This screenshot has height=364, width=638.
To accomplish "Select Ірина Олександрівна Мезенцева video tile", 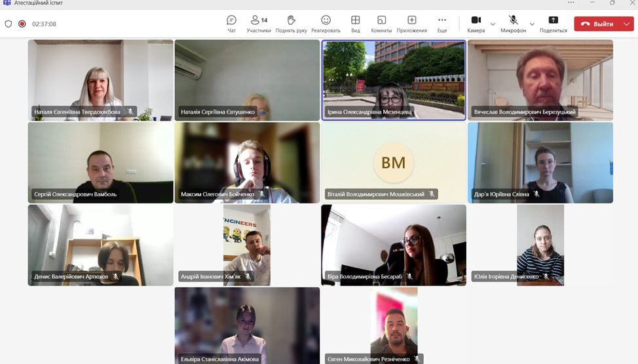I will pos(394,80).
